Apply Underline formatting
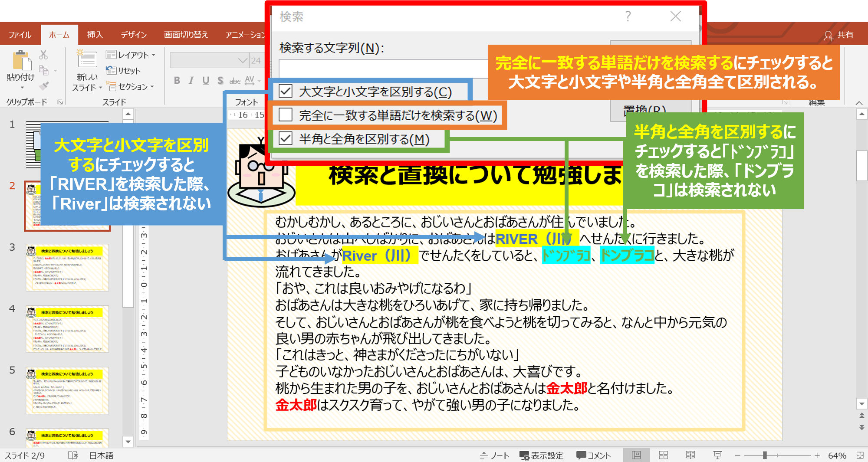Viewport: 868px width, 462px height. (x=206, y=81)
